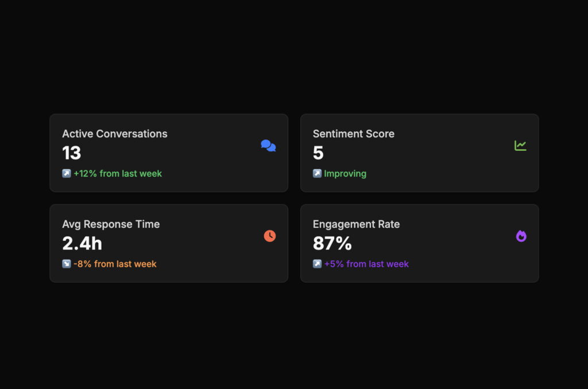
Task: Click the green line chart icon
Action: (x=520, y=146)
